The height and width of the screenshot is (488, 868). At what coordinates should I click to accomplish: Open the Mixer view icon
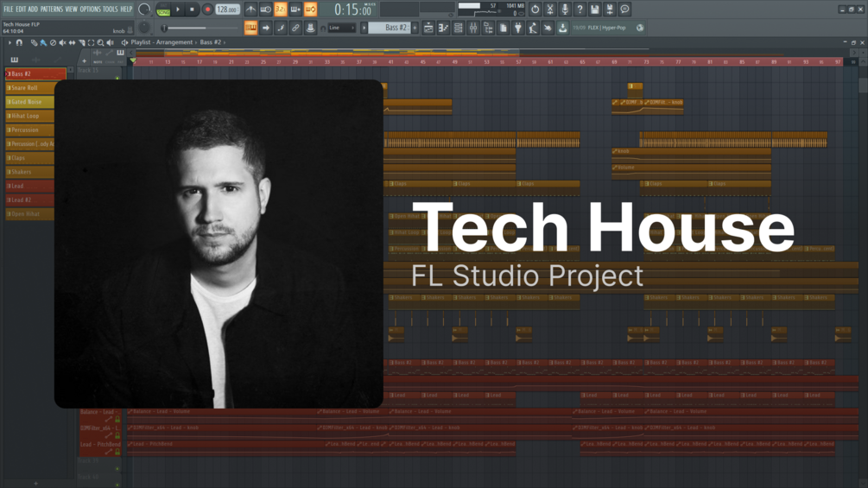point(473,28)
